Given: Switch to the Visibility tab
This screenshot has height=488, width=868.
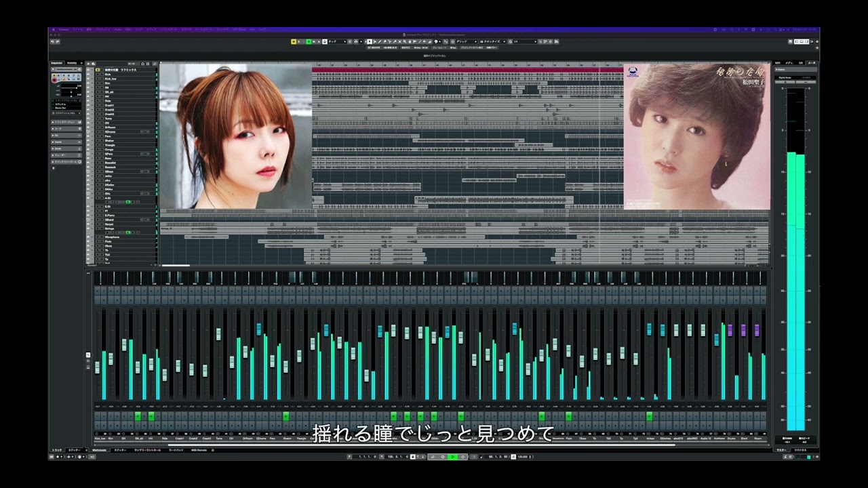Looking at the screenshot, I should click(72, 63).
